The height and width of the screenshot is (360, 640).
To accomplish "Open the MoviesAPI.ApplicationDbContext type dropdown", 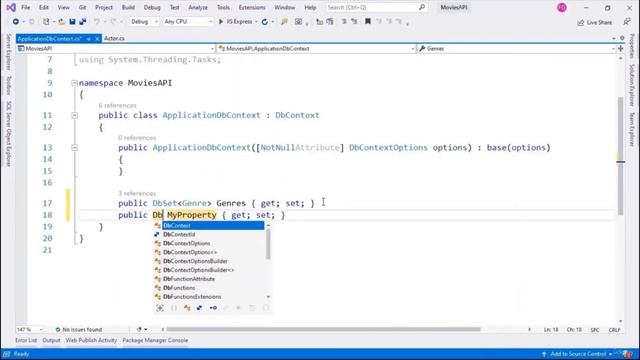I will click(316, 49).
